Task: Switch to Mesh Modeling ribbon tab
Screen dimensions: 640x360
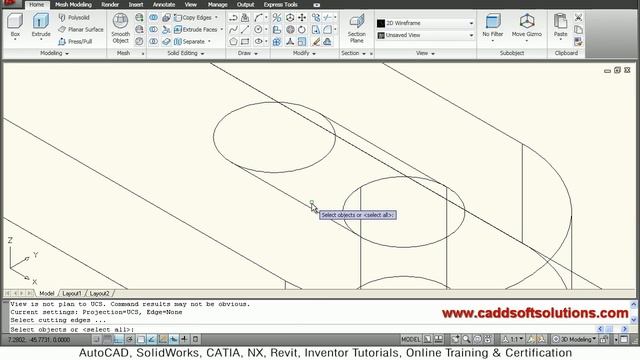Action: (x=73, y=4)
